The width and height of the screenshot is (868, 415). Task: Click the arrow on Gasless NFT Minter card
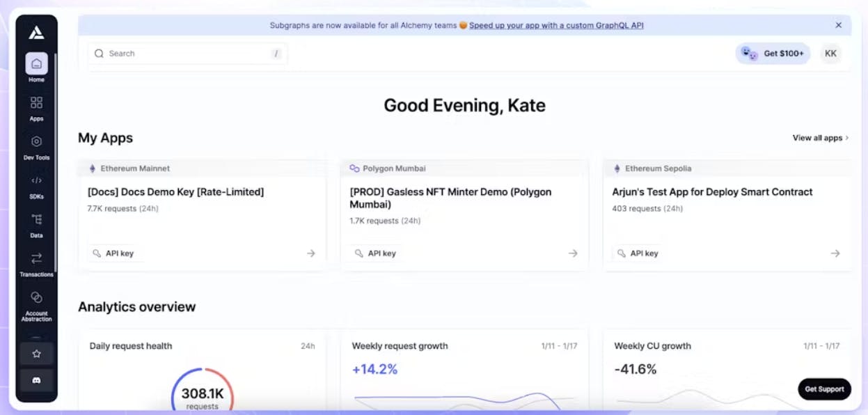[x=573, y=253]
